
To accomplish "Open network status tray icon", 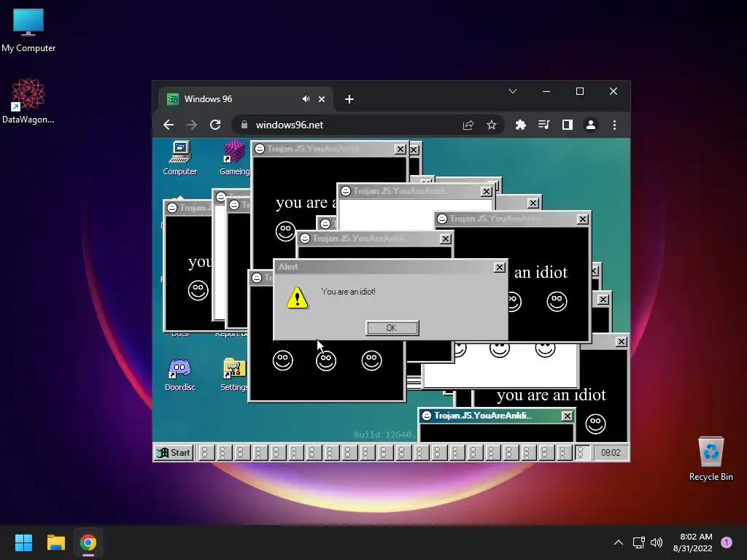I will 638,542.
